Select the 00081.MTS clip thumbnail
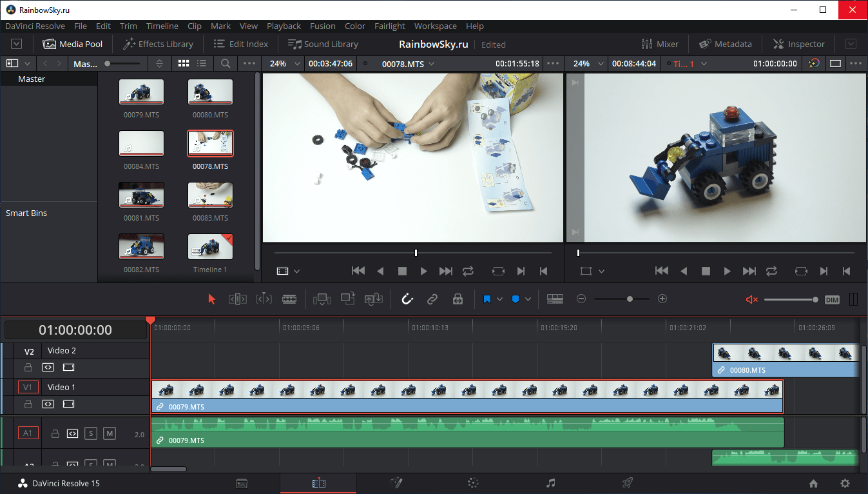The image size is (868, 494). pyautogui.click(x=141, y=195)
